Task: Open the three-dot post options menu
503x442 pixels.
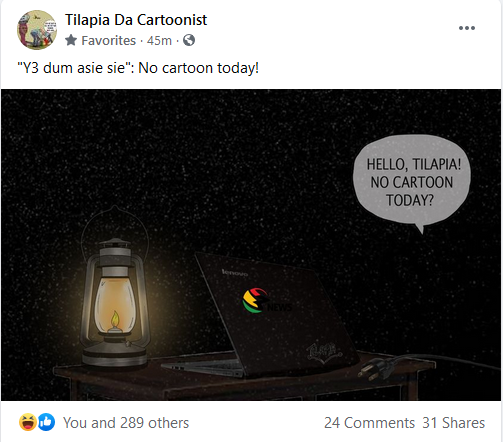Action: point(467,28)
